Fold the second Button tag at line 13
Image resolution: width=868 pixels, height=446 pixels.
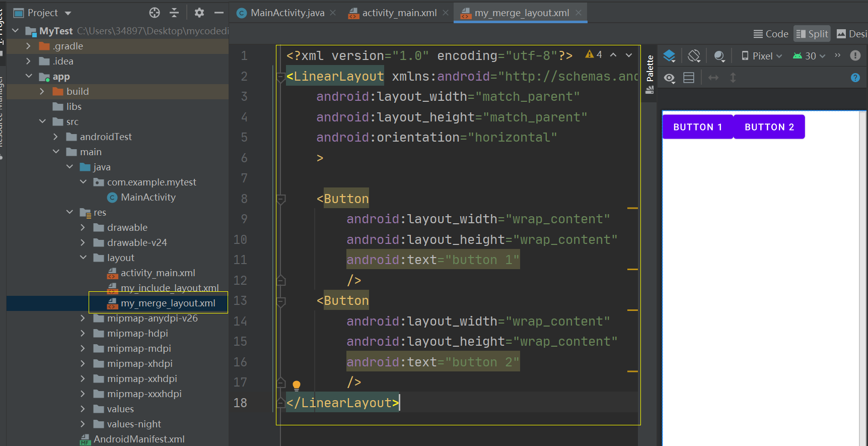pyautogui.click(x=281, y=301)
